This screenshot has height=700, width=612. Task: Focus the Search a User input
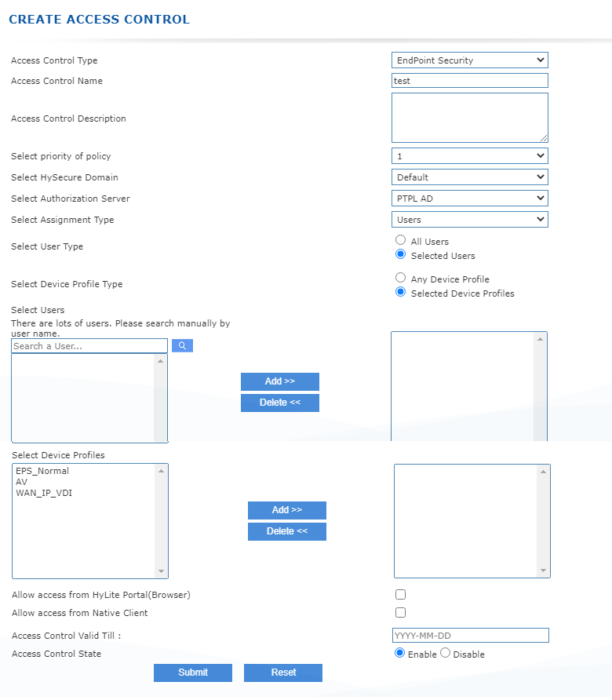click(89, 346)
